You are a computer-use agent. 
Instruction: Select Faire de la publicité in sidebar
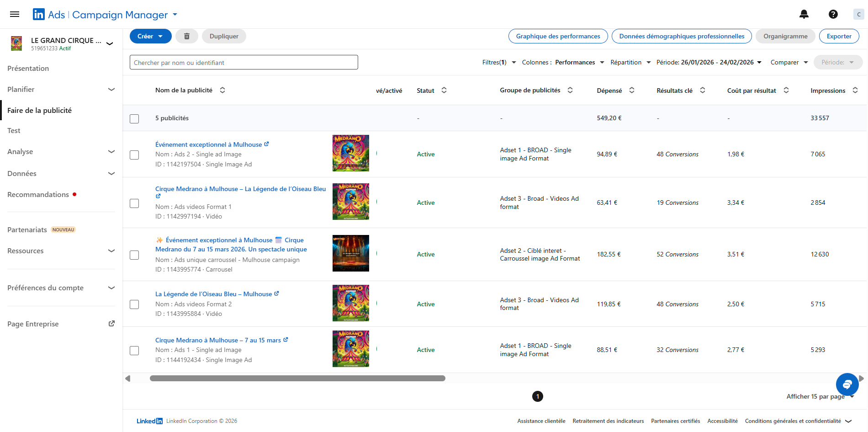(x=40, y=110)
